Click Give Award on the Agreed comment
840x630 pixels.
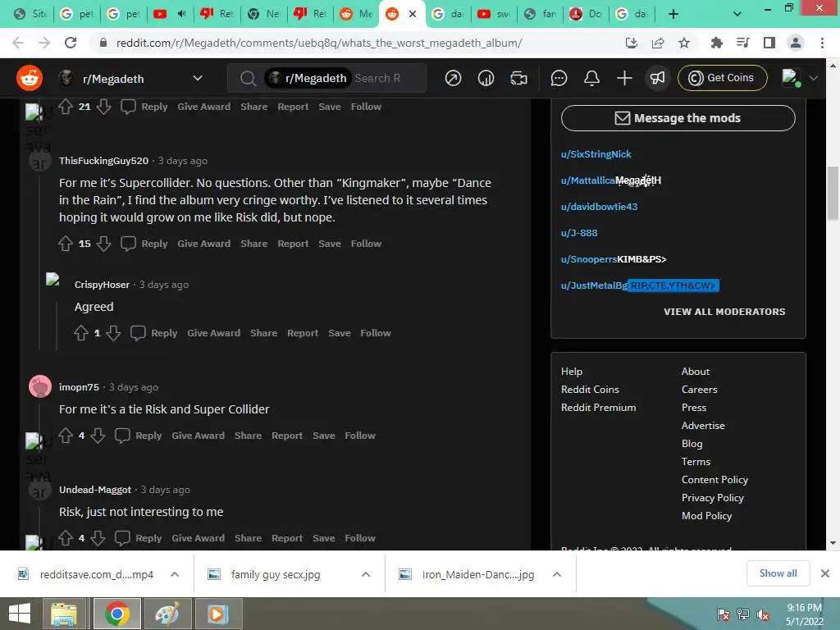[x=214, y=333]
